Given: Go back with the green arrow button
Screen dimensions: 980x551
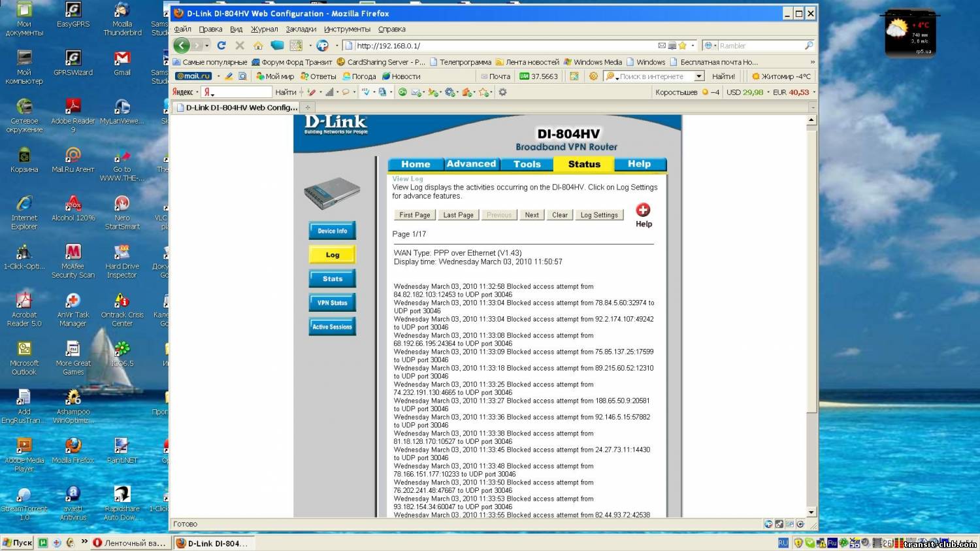Looking at the screenshot, I should coord(182,45).
